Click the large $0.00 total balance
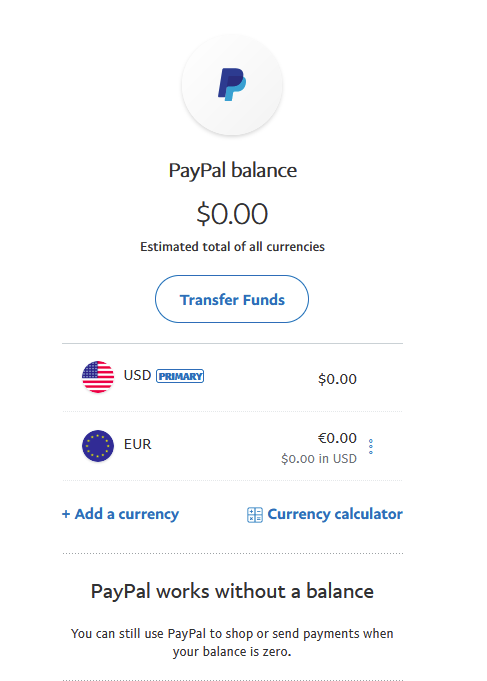The image size is (487, 681). [232, 214]
